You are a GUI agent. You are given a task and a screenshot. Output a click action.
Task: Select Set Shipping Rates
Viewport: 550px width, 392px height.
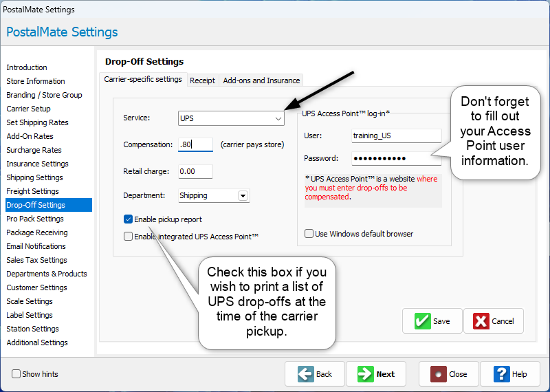click(x=37, y=122)
